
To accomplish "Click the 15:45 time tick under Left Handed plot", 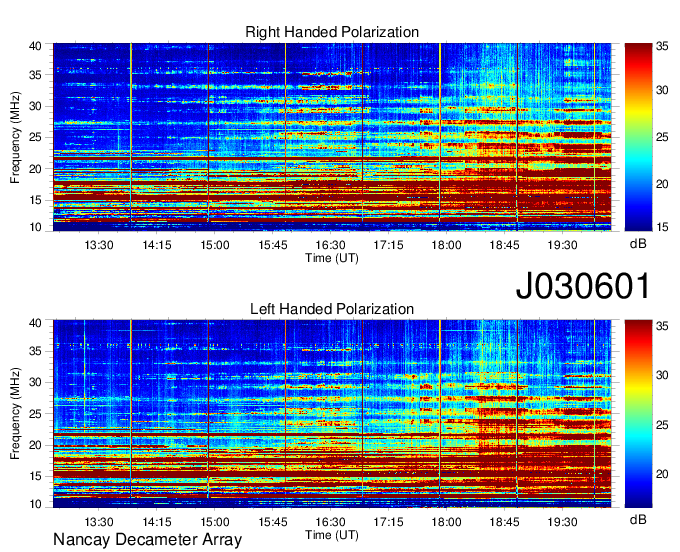I will point(273,522).
